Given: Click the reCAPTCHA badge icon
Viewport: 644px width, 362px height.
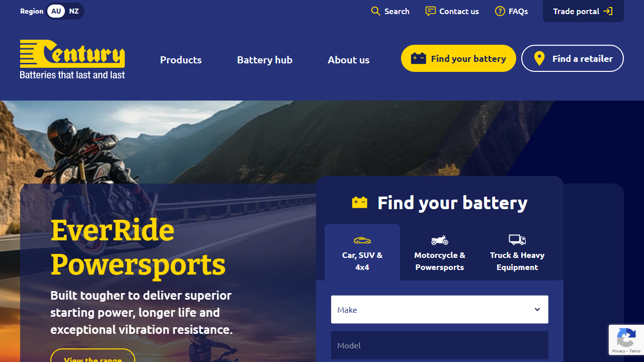Looking at the screenshot, I should [x=626, y=339].
